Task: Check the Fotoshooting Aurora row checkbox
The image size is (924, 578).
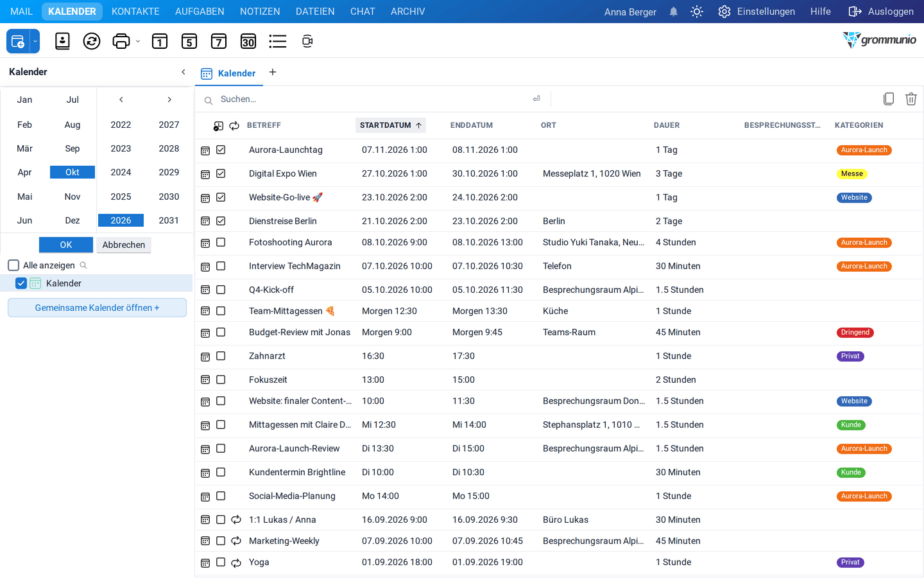Action: (x=221, y=242)
